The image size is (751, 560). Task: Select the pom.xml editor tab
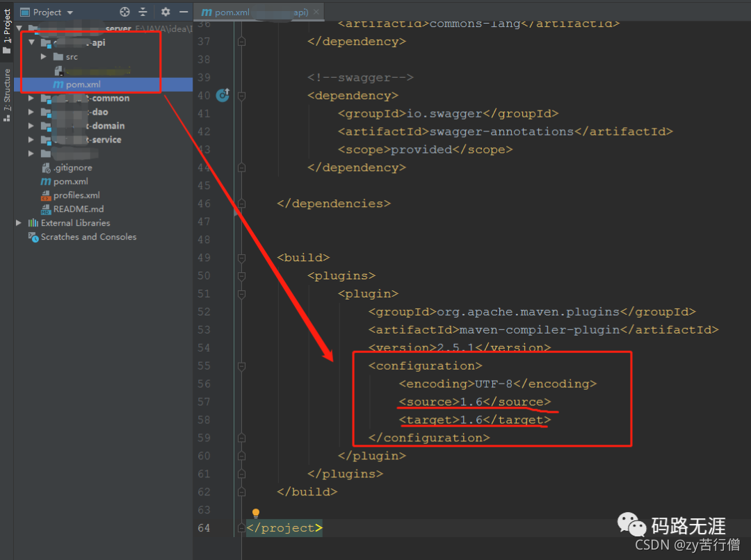point(259,12)
